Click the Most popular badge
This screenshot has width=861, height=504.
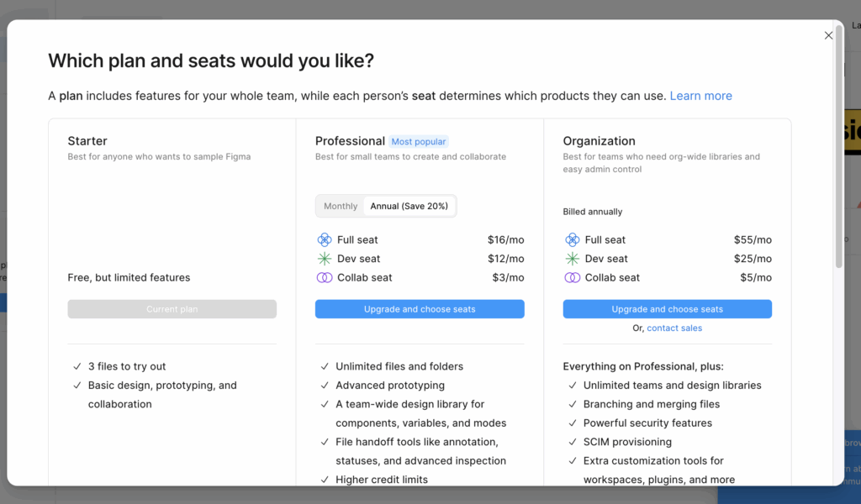pyautogui.click(x=420, y=142)
